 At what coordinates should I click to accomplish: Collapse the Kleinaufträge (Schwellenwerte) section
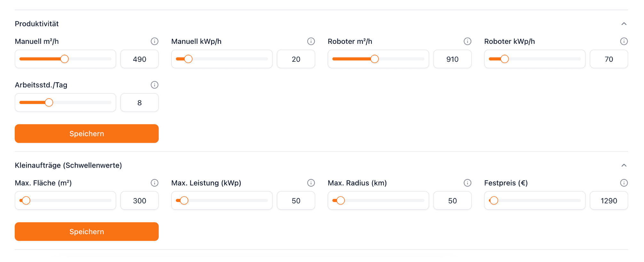[x=624, y=165]
